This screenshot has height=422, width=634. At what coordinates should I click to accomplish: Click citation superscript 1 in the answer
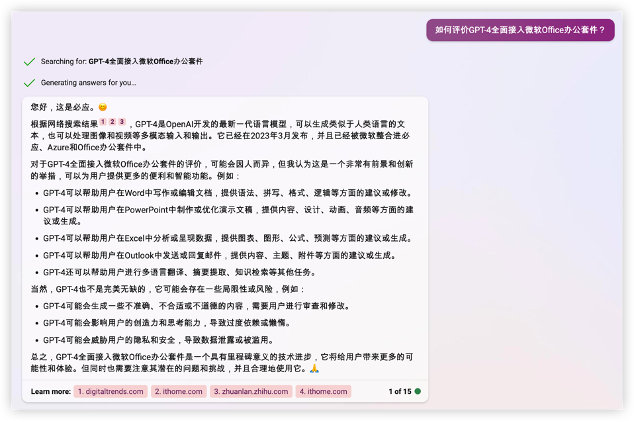point(103,121)
